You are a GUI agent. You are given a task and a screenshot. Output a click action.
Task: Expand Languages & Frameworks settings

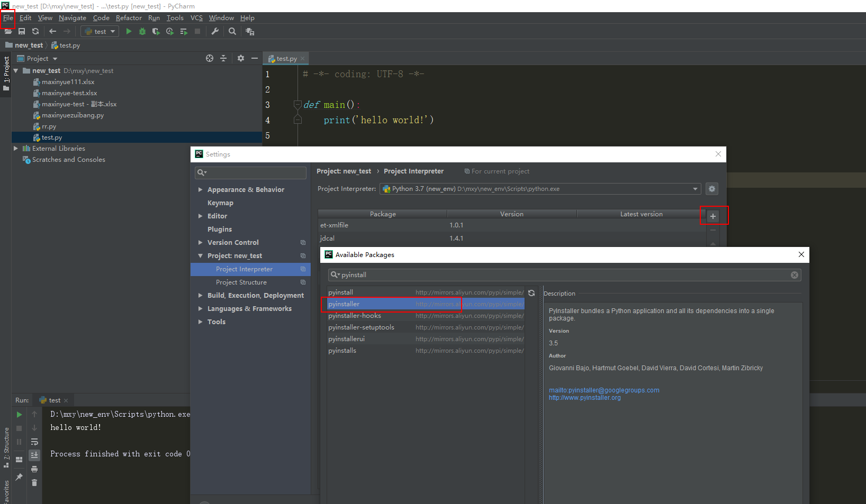[201, 309]
